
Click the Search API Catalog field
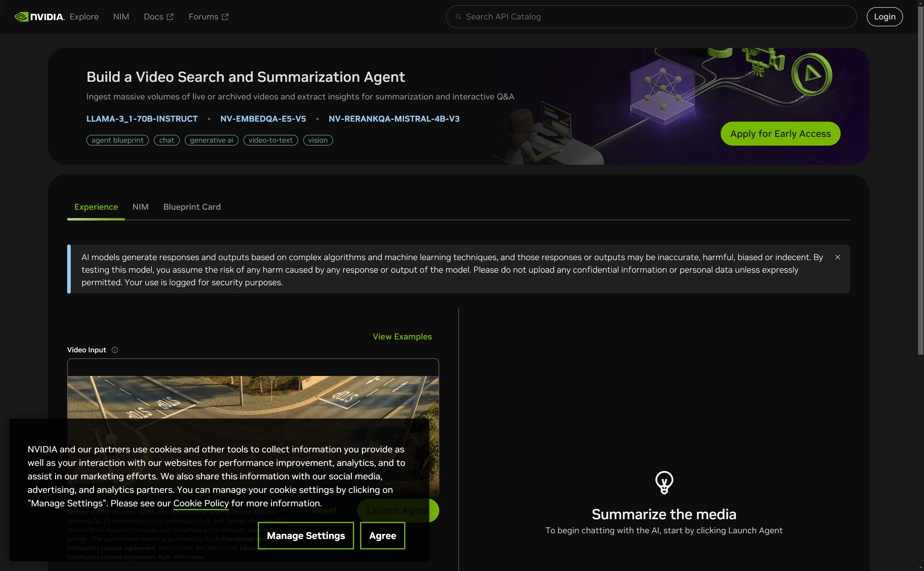[651, 16]
